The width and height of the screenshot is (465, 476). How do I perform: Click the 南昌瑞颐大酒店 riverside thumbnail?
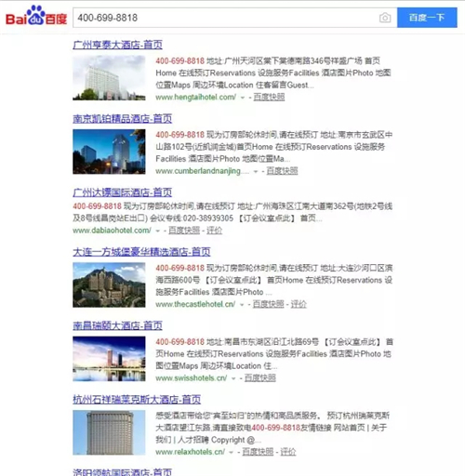pos(109,359)
